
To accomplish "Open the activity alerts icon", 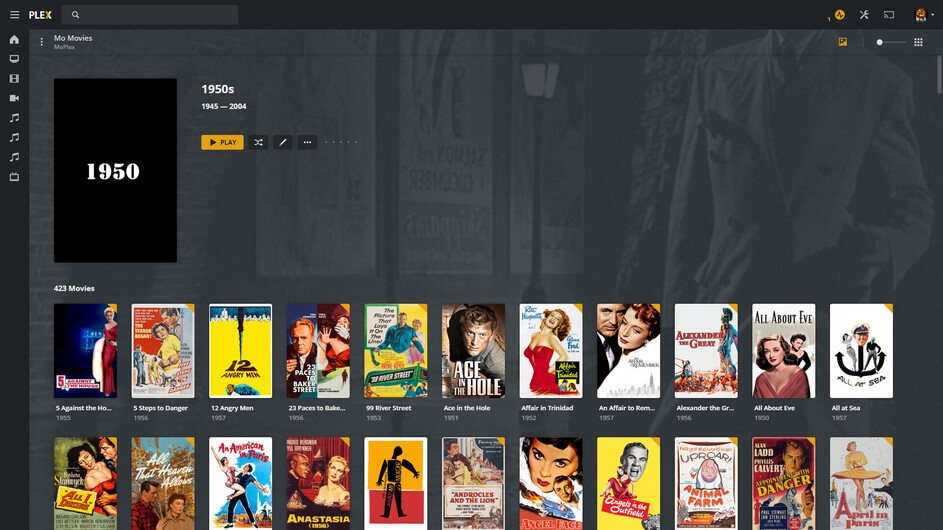I will [x=840, y=15].
